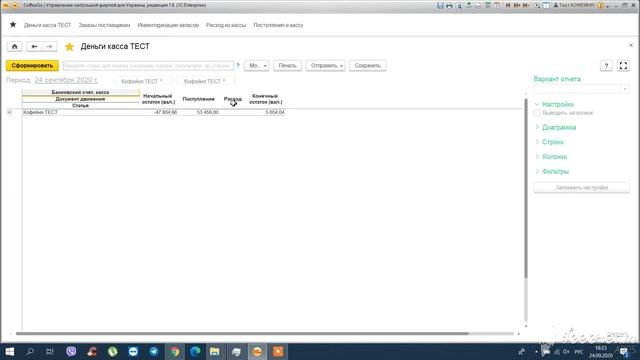Select the Начальный остаток column header
This screenshot has height=360, width=640.
(158, 99)
